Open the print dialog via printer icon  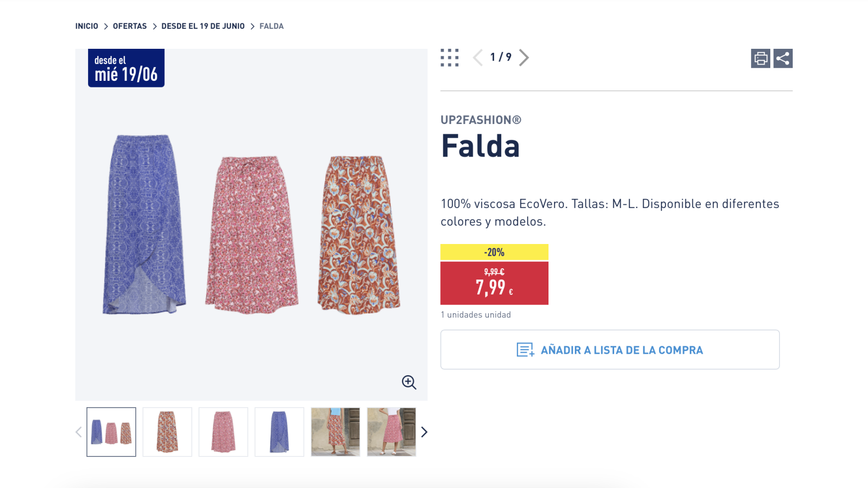click(x=760, y=58)
